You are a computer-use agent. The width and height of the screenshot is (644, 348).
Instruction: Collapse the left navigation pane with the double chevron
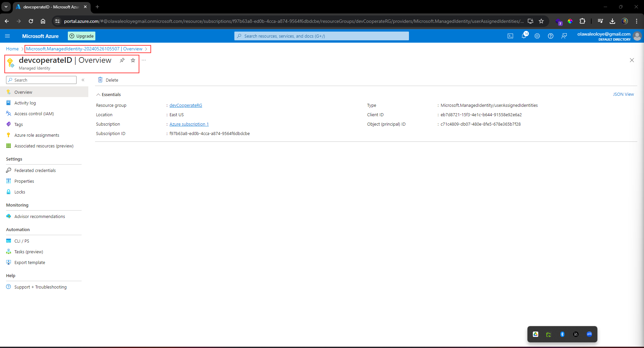[83, 80]
